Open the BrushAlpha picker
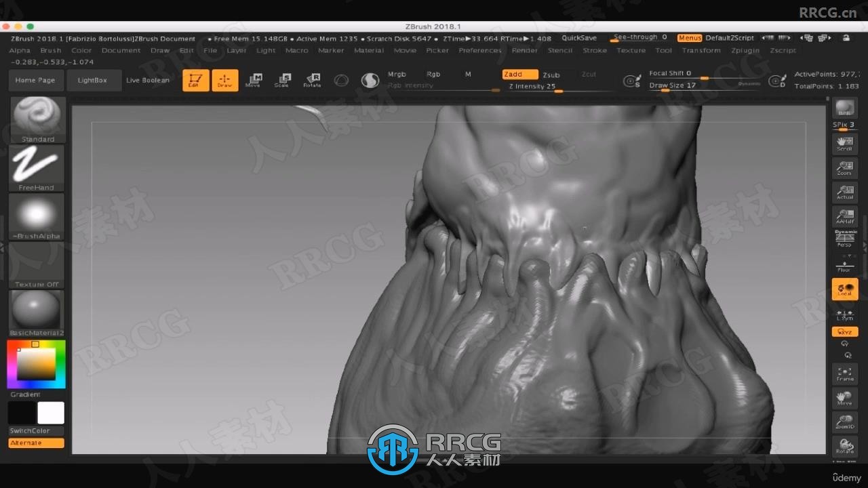This screenshot has width=868, height=488. pyautogui.click(x=37, y=217)
